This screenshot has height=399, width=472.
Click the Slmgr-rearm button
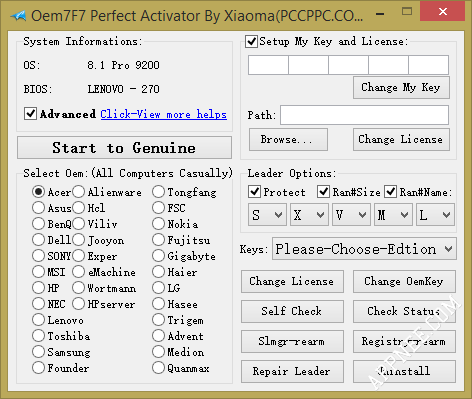292,341
